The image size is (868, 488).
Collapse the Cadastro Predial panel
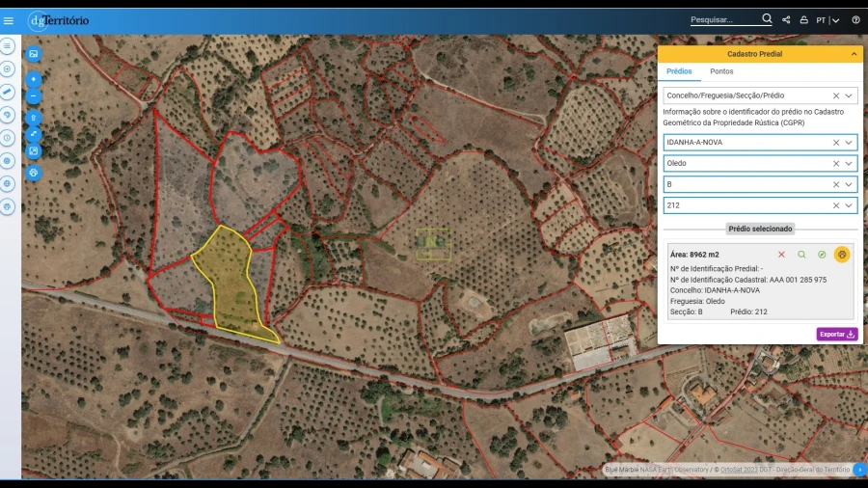(x=854, y=55)
